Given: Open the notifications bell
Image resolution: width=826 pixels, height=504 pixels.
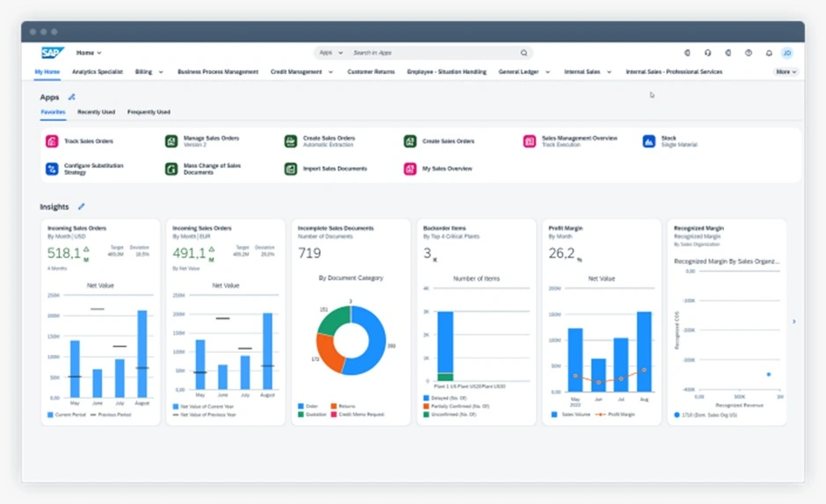Looking at the screenshot, I should (769, 53).
